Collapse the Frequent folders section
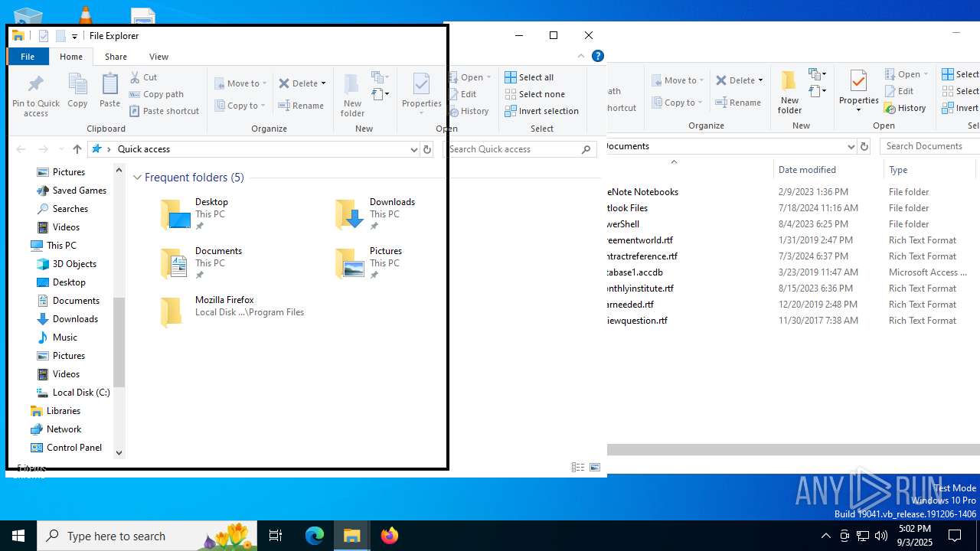980x551 pixels. click(138, 178)
